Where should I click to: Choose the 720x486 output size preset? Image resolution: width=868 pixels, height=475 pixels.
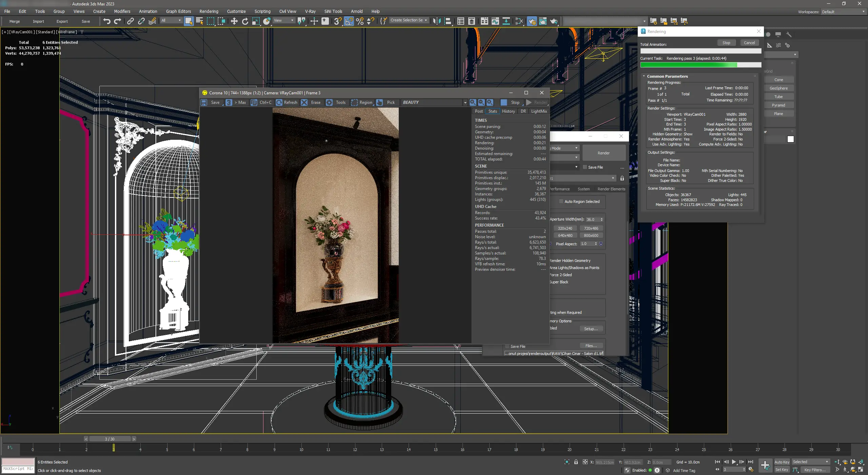(591, 228)
